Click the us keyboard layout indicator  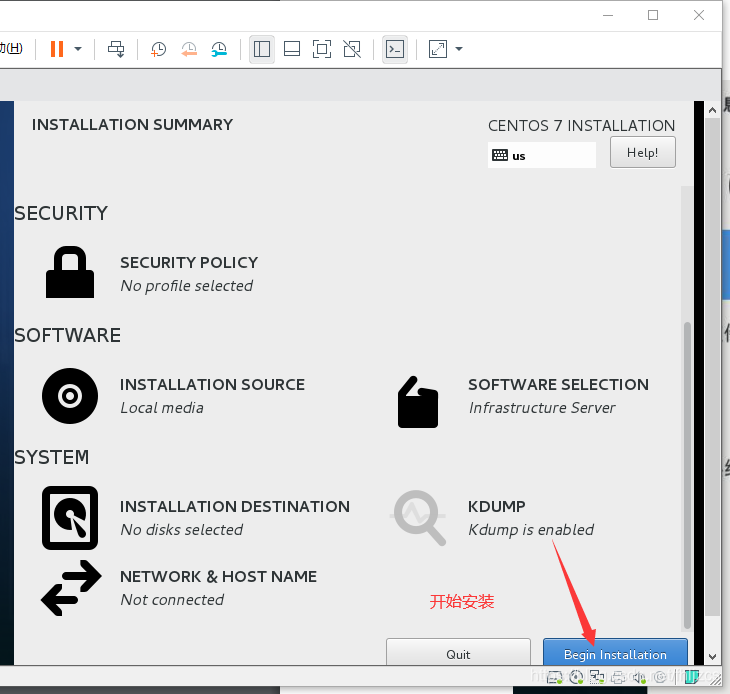[x=541, y=155]
